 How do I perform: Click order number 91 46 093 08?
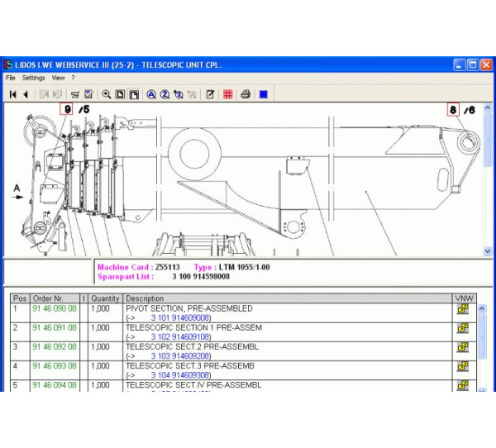tap(55, 365)
